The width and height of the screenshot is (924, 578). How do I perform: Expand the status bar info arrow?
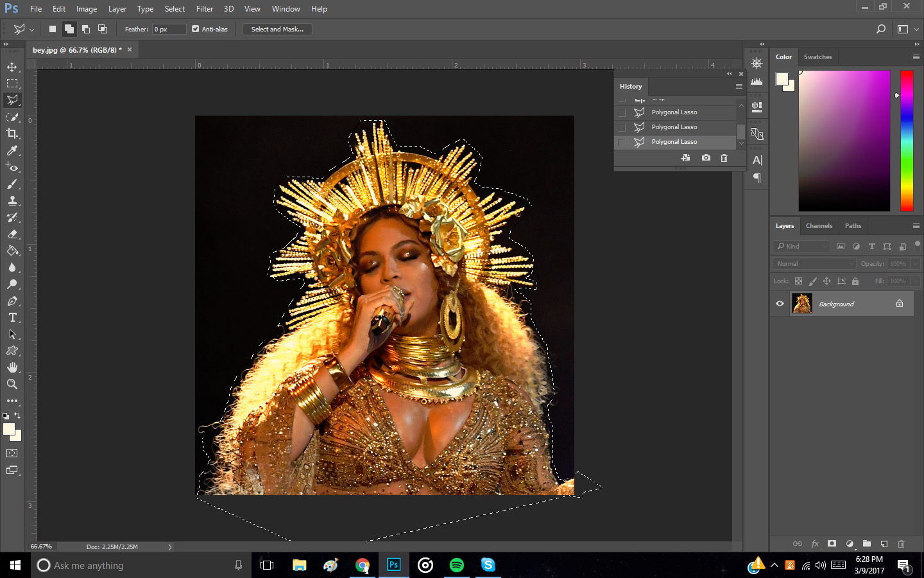click(x=170, y=547)
